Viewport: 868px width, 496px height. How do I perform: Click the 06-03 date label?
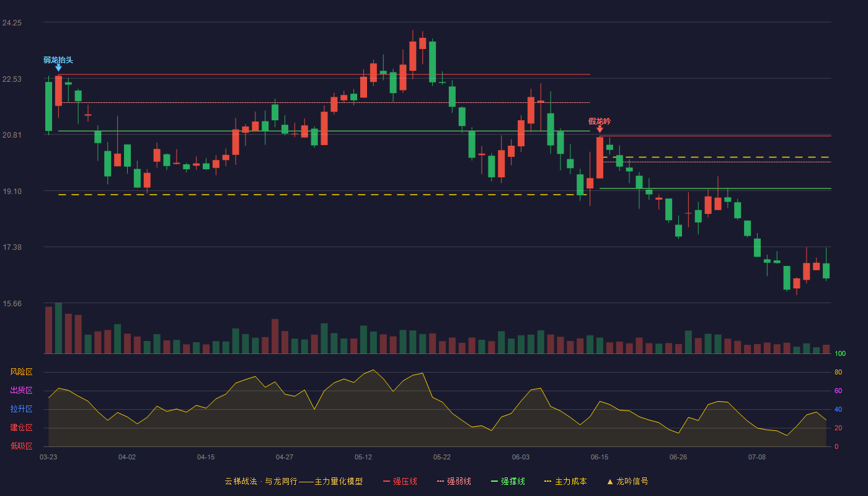click(x=521, y=457)
